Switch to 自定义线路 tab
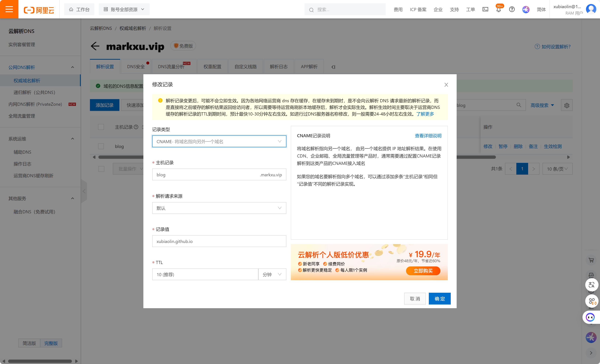 [245, 66]
